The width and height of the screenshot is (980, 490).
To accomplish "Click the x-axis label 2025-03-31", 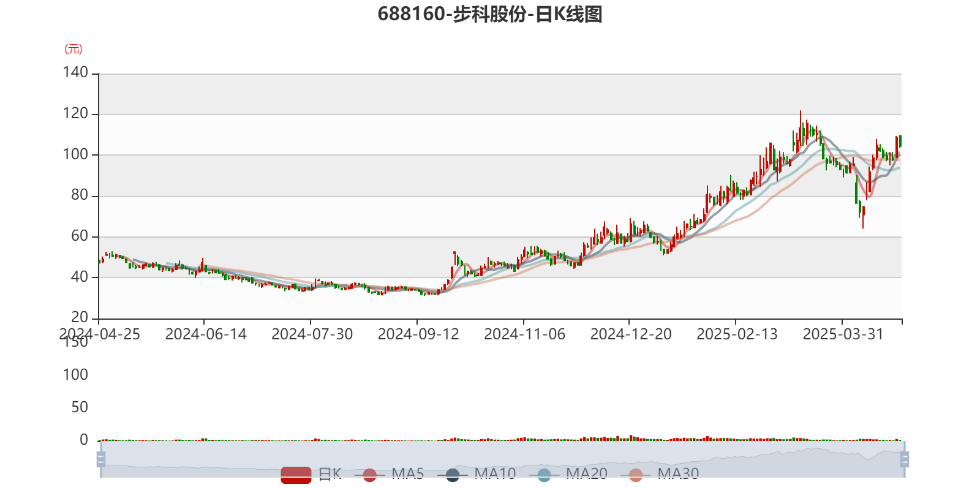I will pos(843,334).
